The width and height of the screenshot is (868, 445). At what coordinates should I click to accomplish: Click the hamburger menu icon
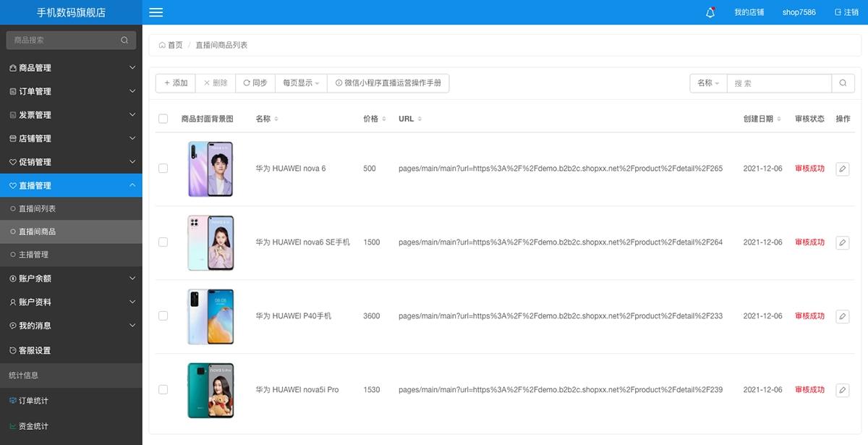coord(155,12)
